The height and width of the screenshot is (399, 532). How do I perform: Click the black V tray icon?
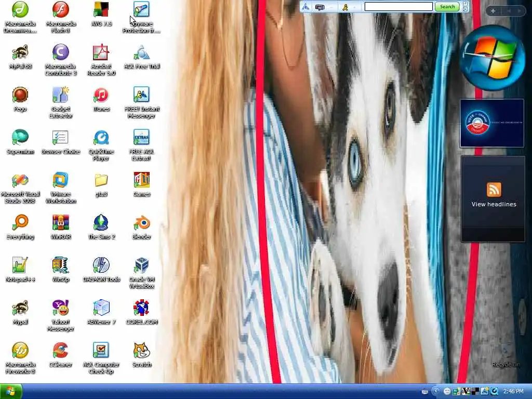(x=466, y=391)
